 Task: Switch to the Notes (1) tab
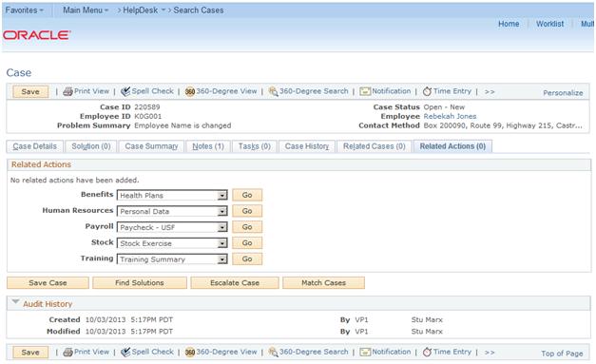tap(208, 146)
